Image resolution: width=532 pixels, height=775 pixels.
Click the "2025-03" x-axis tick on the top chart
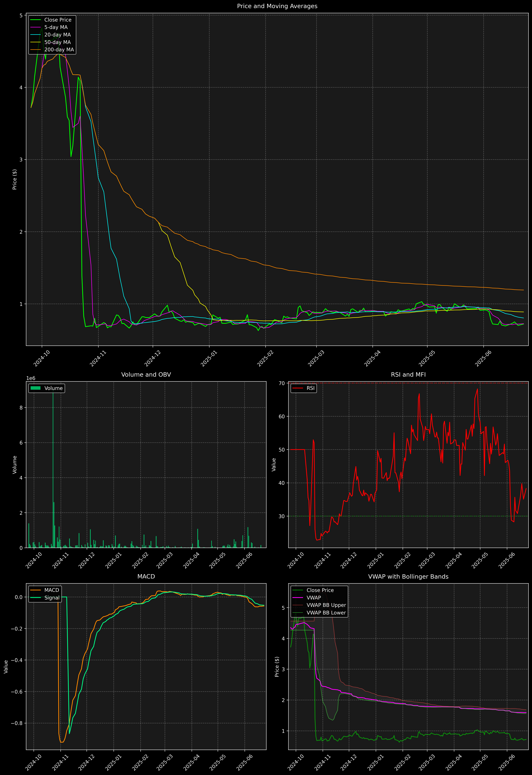pyautogui.click(x=316, y=358)
